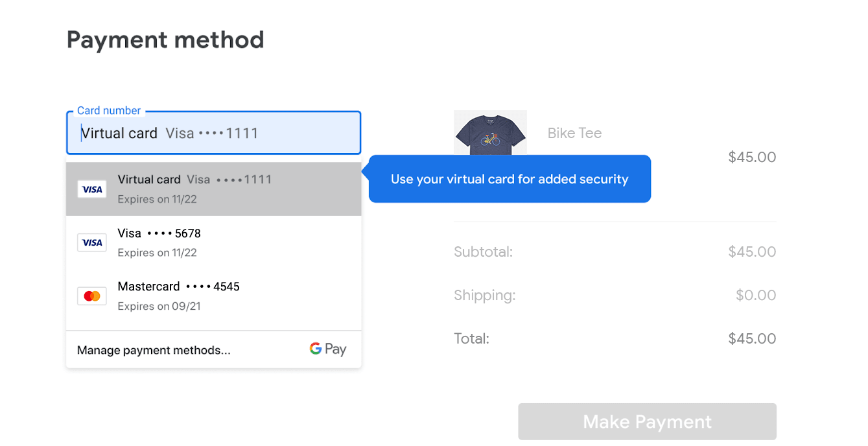
Task: Click the Bike Tee product thumbnail
Action: pyautogui.click(x=490, y=133)
